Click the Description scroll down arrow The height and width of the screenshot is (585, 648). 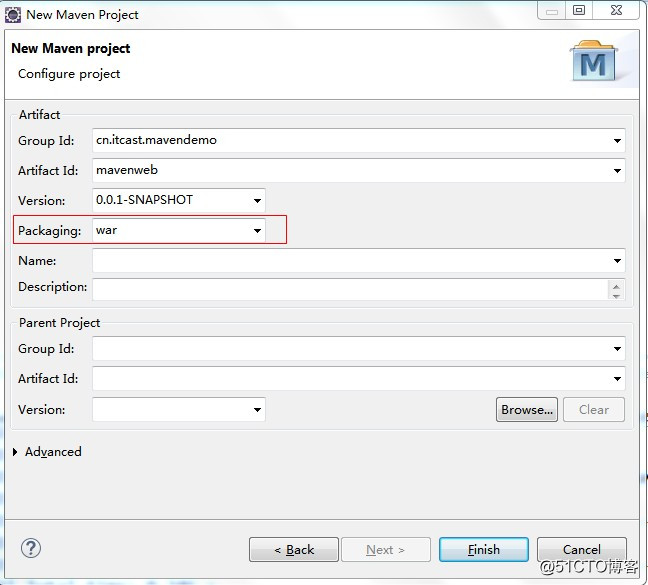[x=616, y=295]
